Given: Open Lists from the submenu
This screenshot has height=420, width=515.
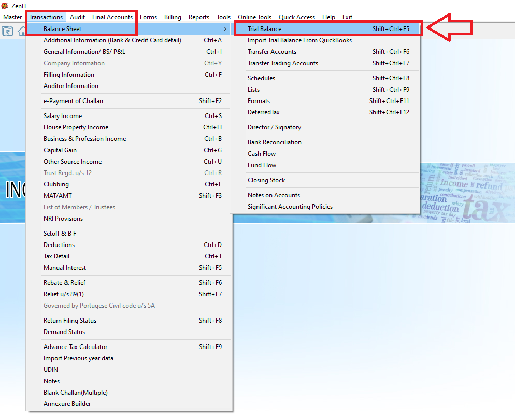Looking at the screenshot, I should (x=325, y=89).
